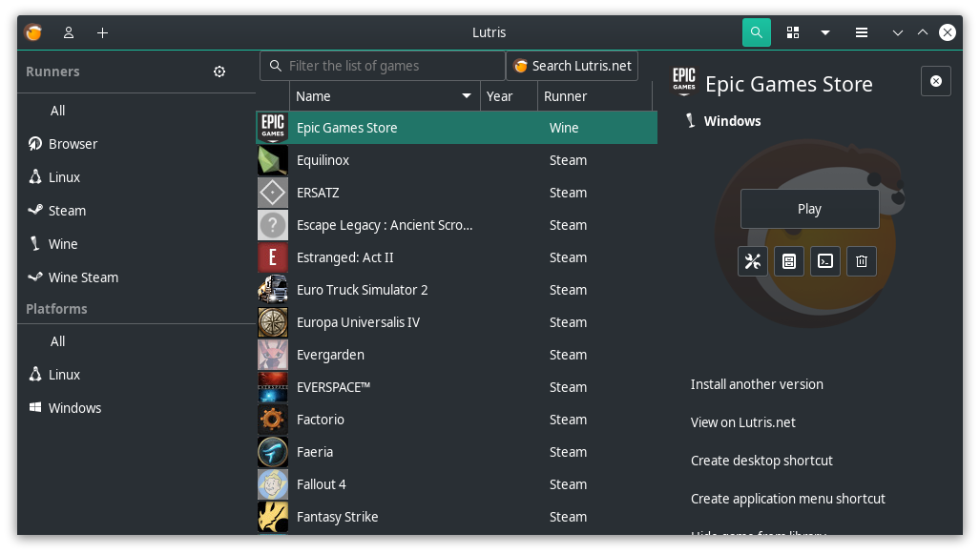Open the Runners settings gear
Image resolution: width=980 pixels, height=554 pixels.
219,72
